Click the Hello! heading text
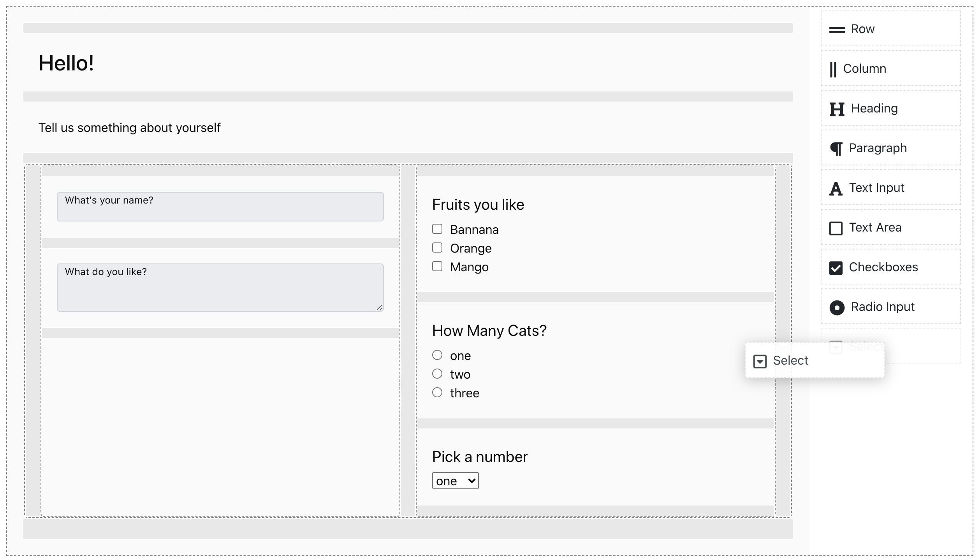Viewport: 980px width, 560px height. 66,63
